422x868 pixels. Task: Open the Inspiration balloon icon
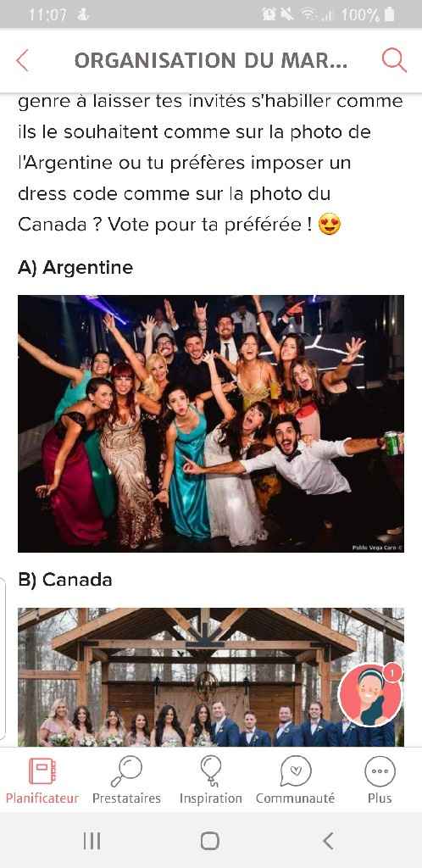(211, 771)
